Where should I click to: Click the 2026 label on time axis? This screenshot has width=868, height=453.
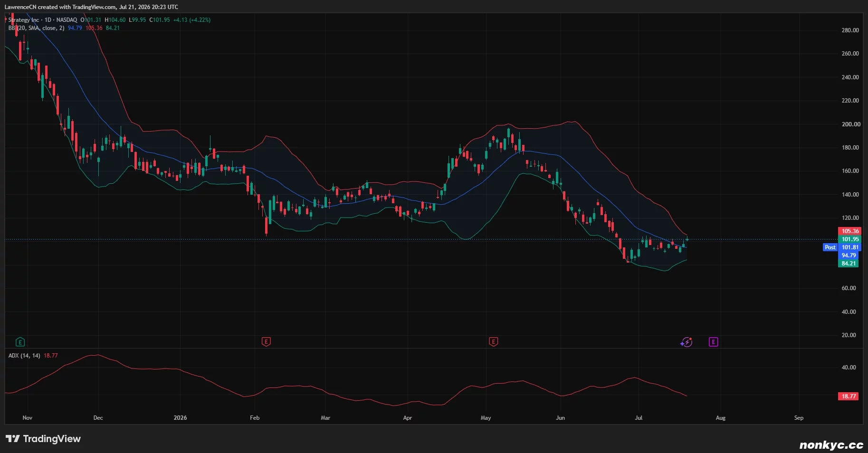click(x=180, y=418)
